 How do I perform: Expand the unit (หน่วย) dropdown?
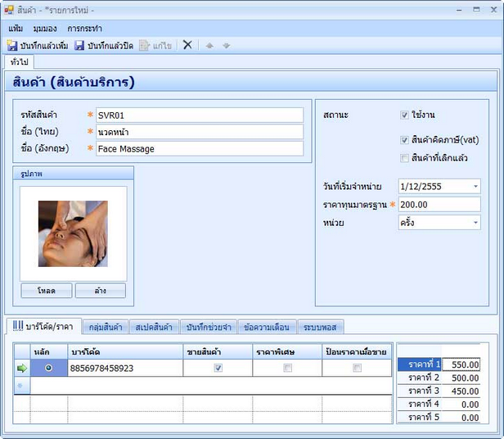[475, 222]
